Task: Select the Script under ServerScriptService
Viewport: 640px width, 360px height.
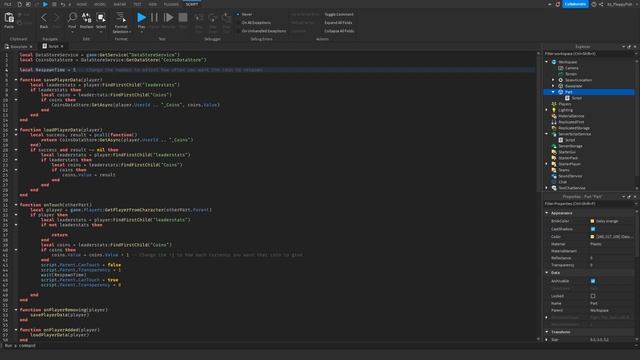Action: tap(570, 140)
